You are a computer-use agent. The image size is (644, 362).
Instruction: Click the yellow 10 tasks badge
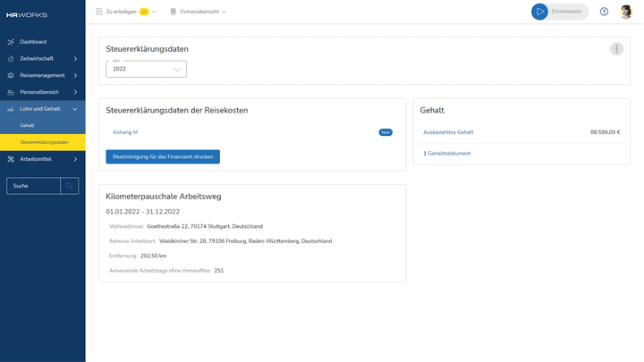click(144, 12)
